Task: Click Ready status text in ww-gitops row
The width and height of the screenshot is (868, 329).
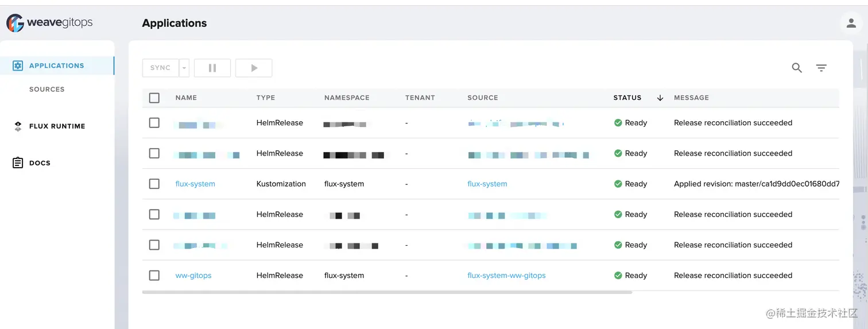Action: [x=636, y=276]
